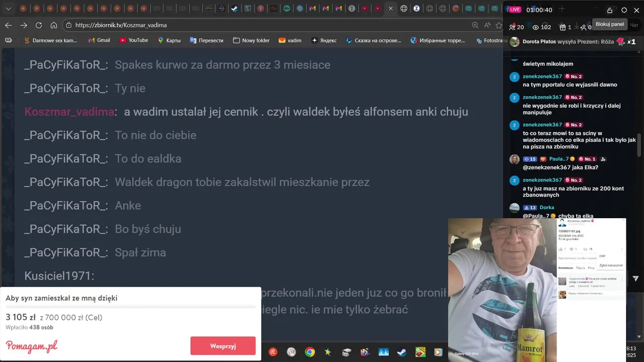
Task: Switch to the info circle icon tab
Action: pyautogui.click(x=352, y=9)
